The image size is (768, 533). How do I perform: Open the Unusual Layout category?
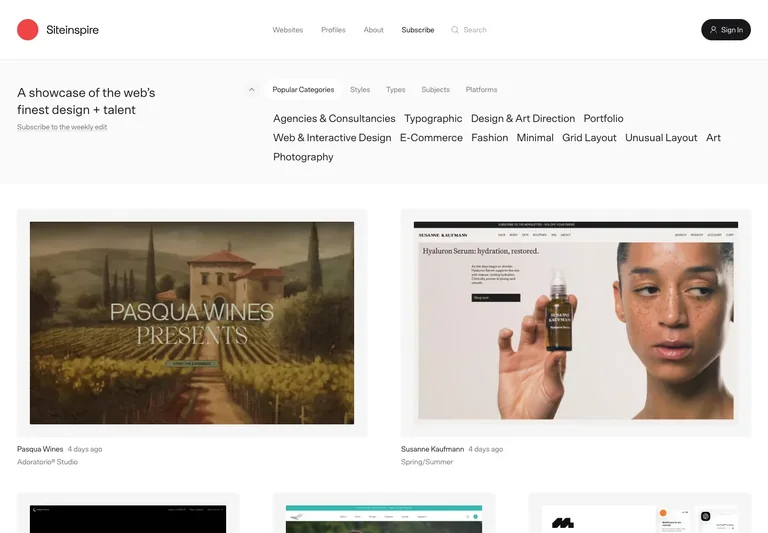point(661,138)
